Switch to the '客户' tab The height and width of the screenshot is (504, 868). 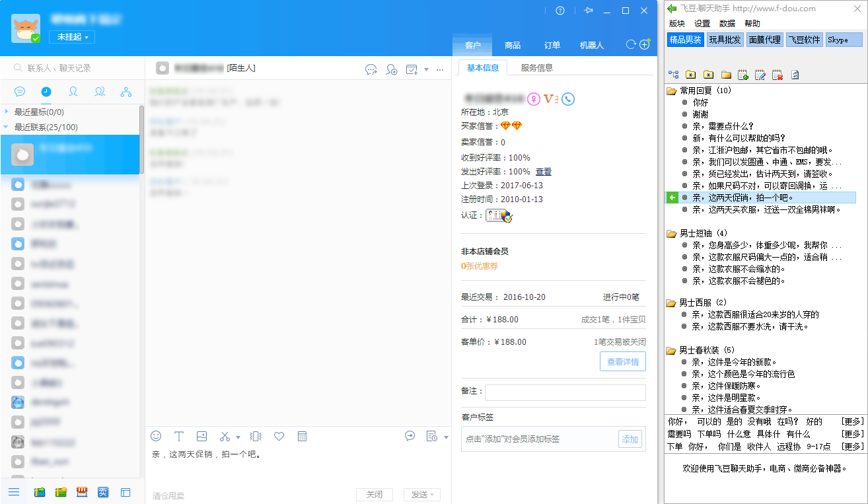pos(473,45)
